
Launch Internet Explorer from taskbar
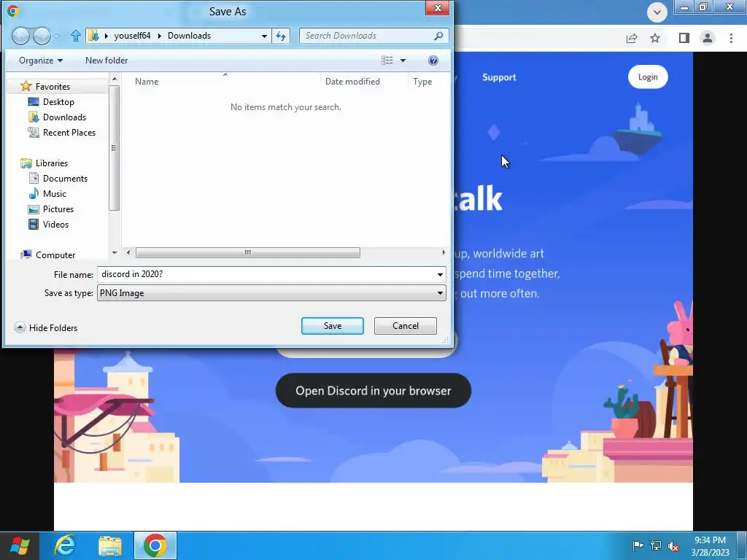point(65,545)
